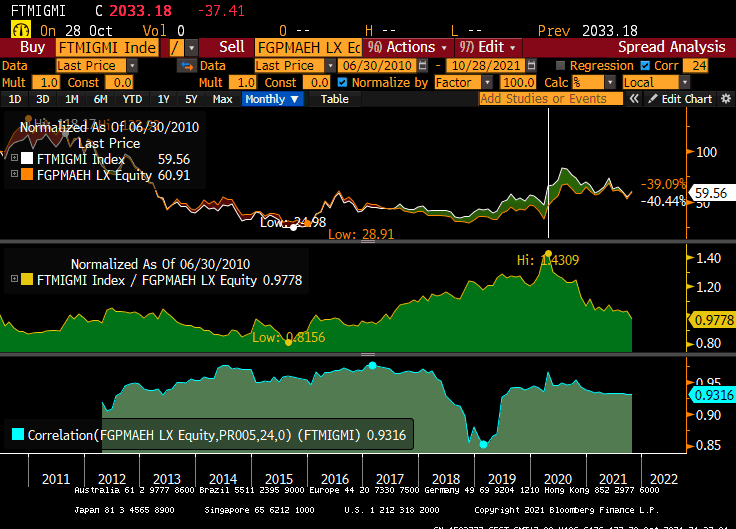Click the Sell side Mult field 1.0
736x529 pixels.
tap(243, 83)
